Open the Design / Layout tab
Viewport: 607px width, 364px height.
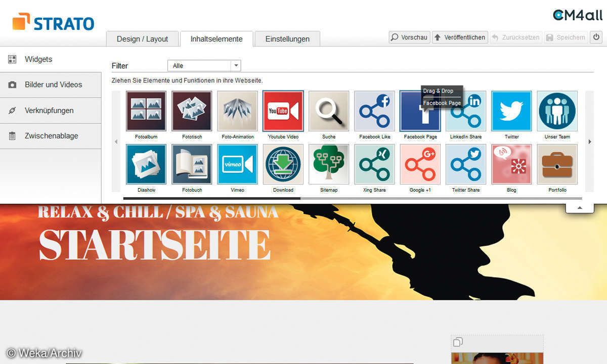[142, 39]
